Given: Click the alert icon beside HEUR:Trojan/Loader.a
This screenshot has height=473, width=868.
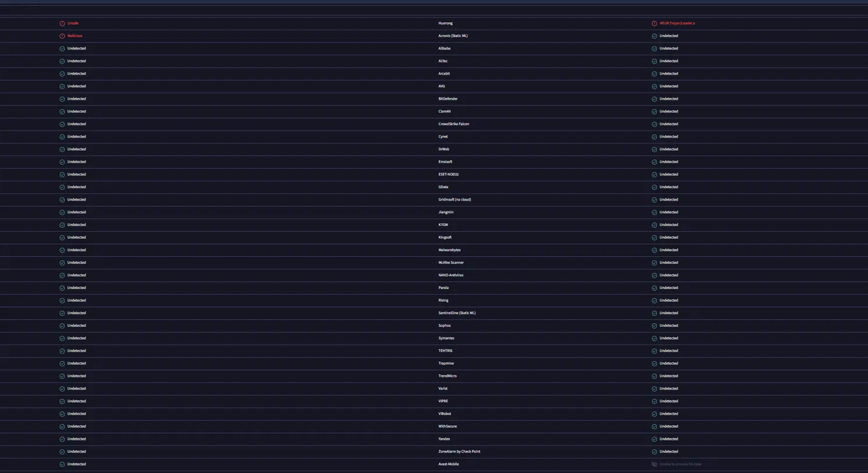Looking at the screenshot, I should coord(655,23).
